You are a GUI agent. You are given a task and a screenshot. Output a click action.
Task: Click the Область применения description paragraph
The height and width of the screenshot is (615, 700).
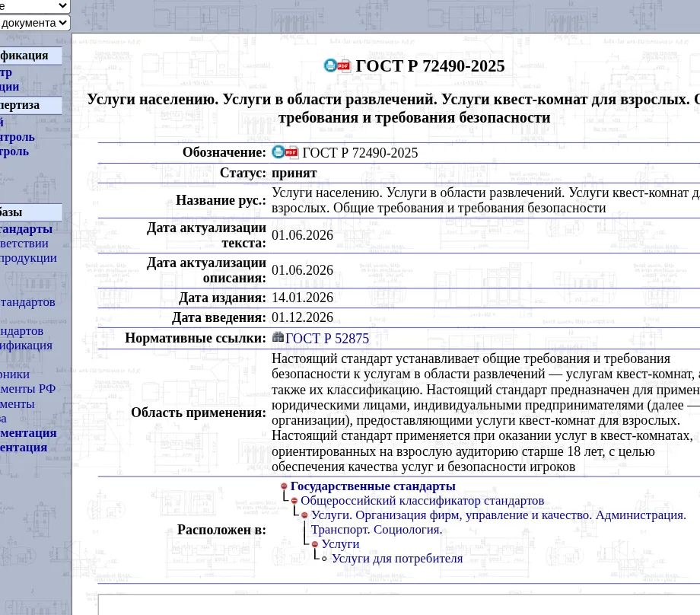pyautogui.click(x=485, y=413)
